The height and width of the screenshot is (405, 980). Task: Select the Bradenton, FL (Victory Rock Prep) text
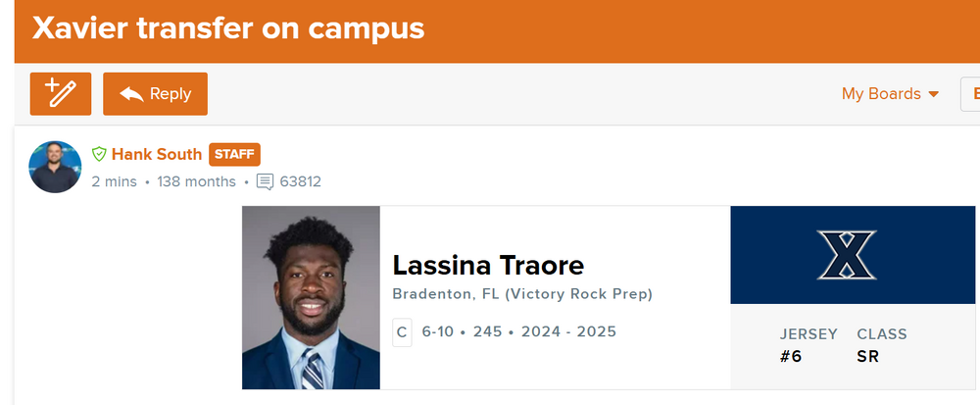point(521,294)
